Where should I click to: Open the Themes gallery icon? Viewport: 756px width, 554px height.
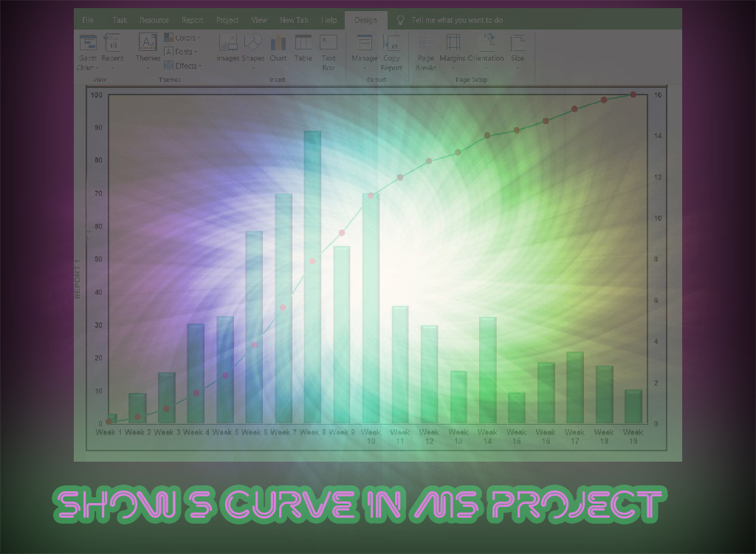pos(148,42)
